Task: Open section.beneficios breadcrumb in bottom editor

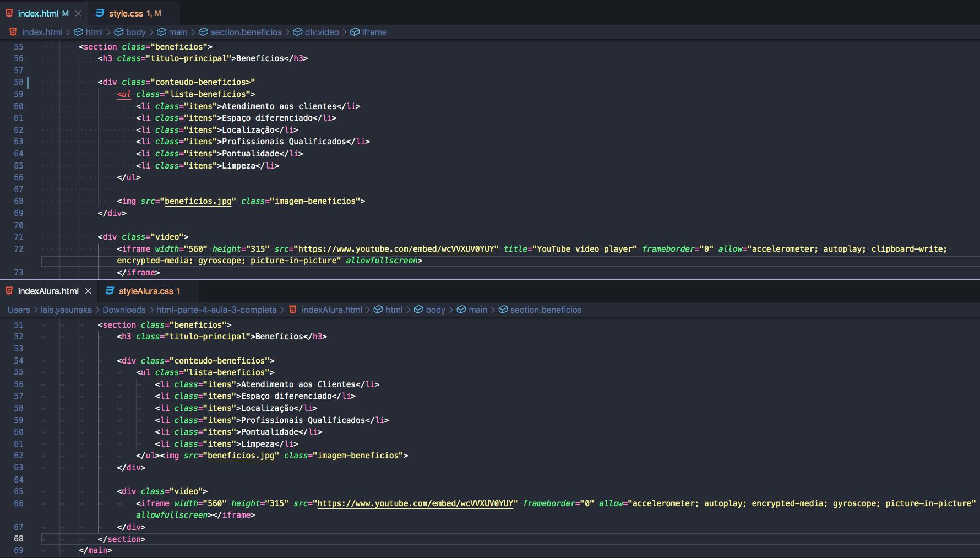Action: pos(546,310)
